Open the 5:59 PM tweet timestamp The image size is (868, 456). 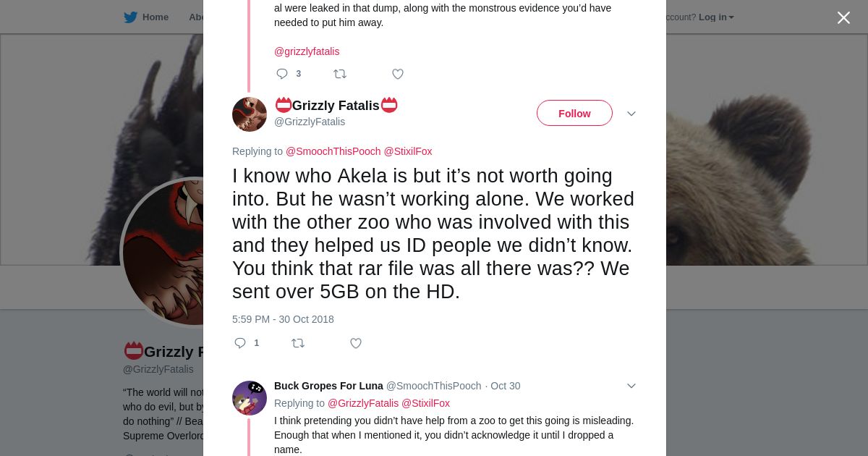click(283, 319)
